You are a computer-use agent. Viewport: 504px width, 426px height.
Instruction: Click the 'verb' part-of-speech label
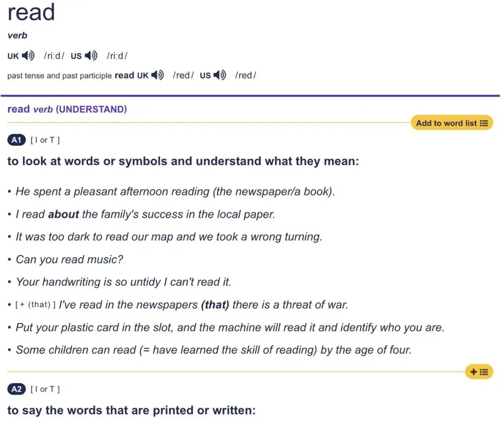click(17, 35)
